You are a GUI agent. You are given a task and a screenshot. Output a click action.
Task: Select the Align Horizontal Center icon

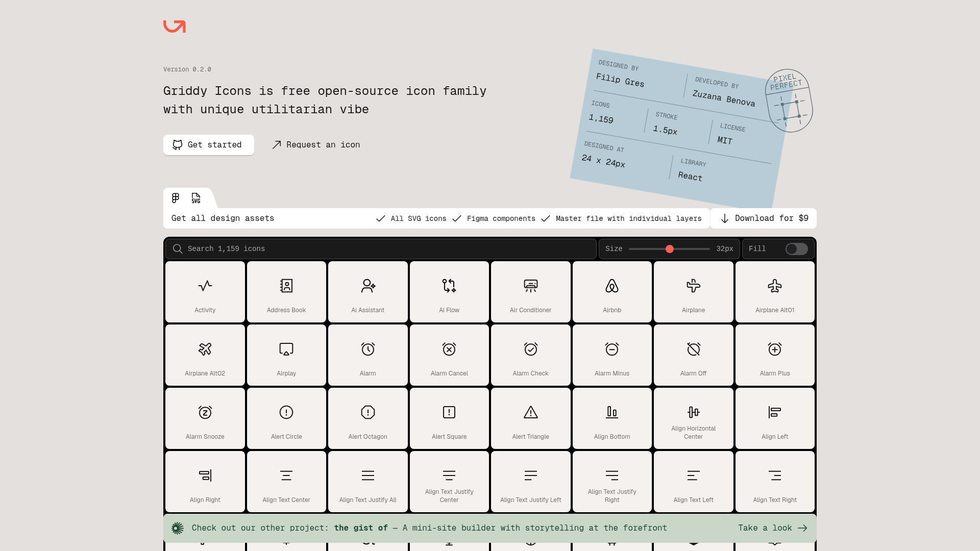(x=693, y=418)
